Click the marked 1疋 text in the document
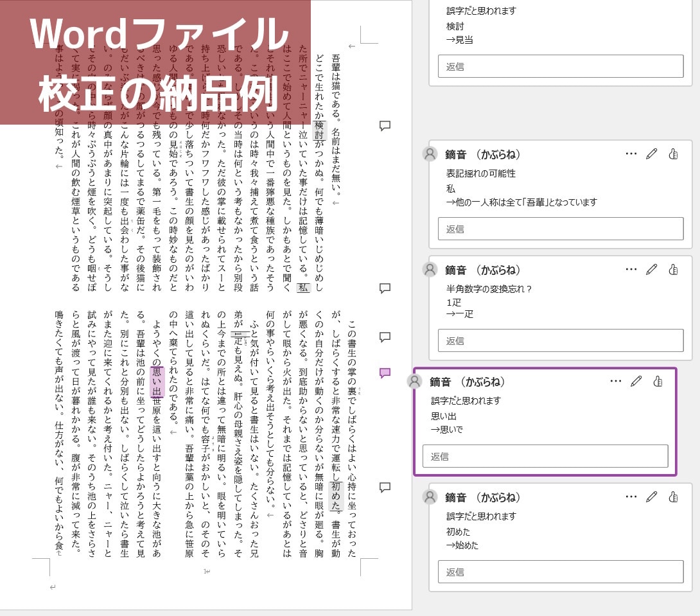Viewport: 700px width, 616px height. (x=238, y=339)
